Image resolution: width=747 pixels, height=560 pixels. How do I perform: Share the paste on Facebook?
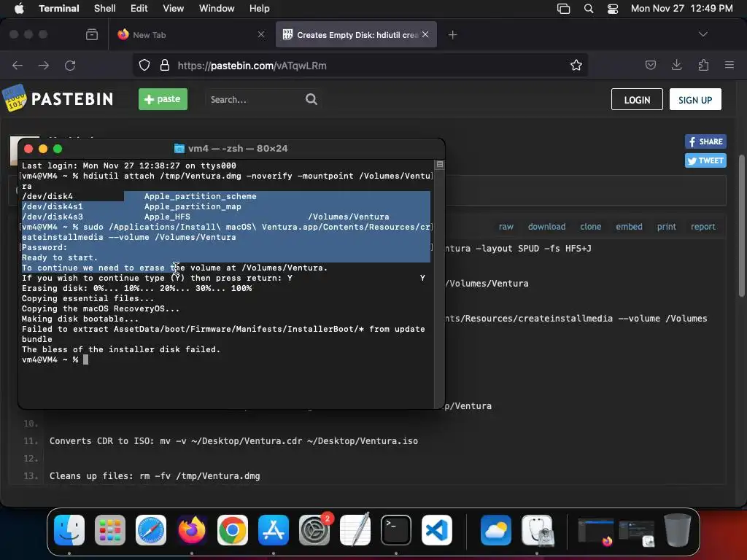click(705, 141)
